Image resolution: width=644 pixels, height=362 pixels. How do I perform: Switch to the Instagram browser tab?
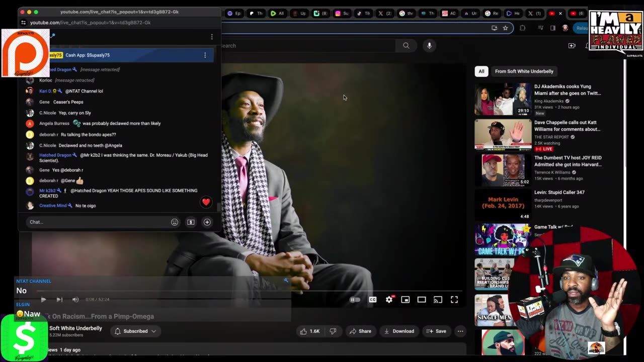coord(343,14)
